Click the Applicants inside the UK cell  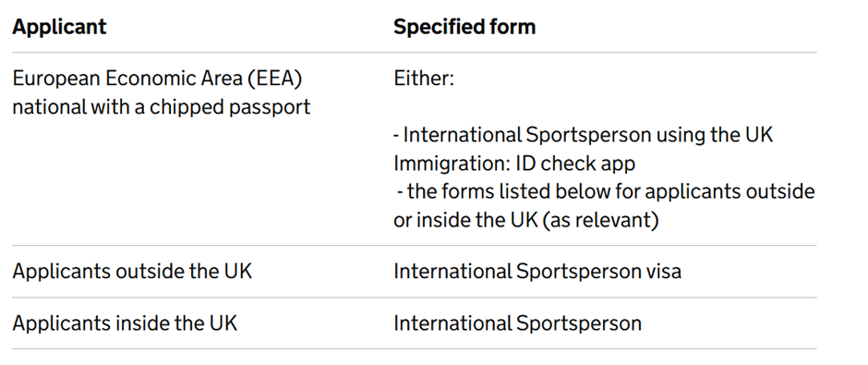coord(125,322)
